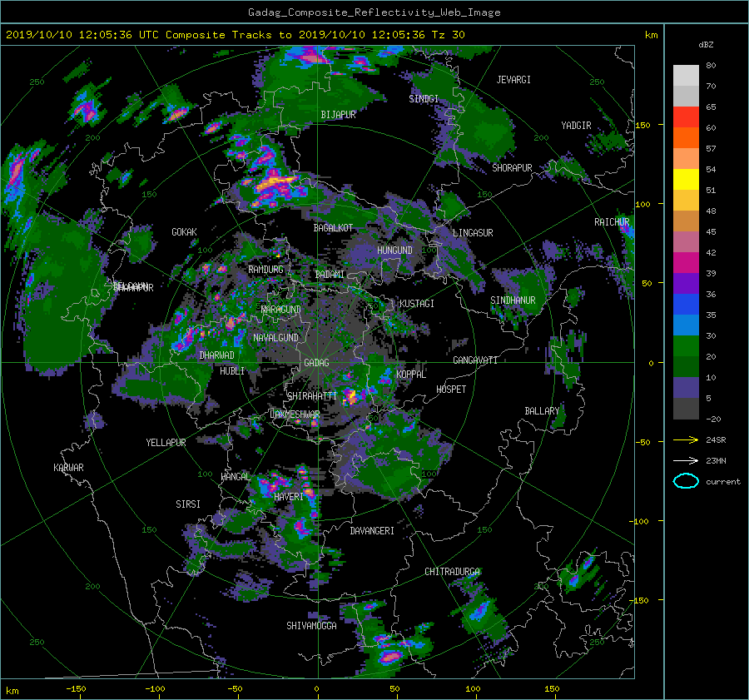Select the 5 dBZ dark gray swatch

(x=686, y=408)
